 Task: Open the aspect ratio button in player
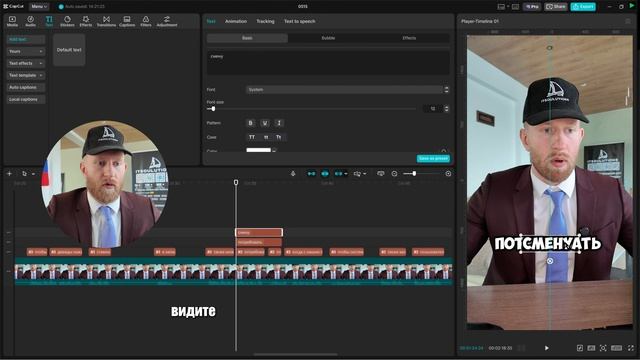(617, 348)
